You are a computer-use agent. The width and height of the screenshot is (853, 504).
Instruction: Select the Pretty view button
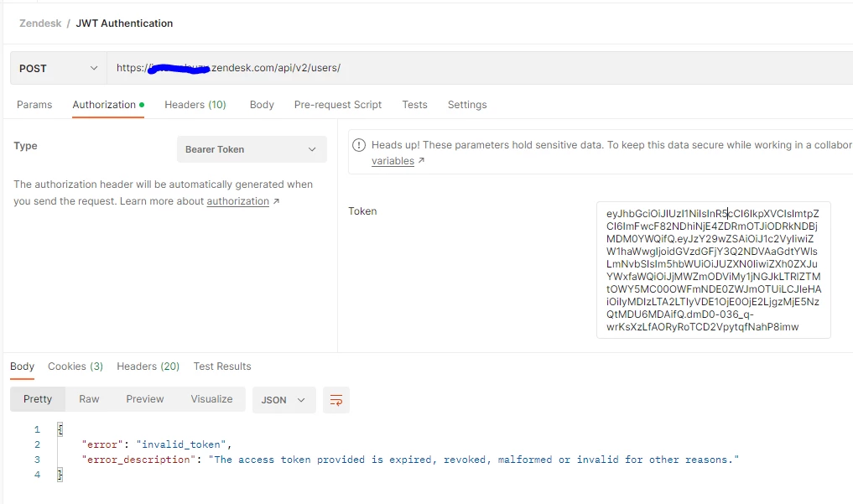pos(38,399)
